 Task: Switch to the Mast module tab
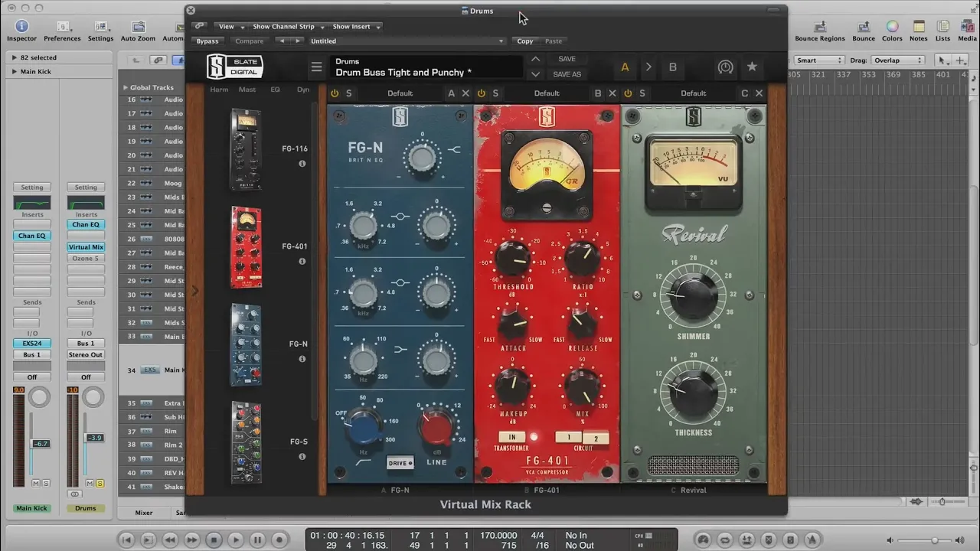click(x=247, y=90)
